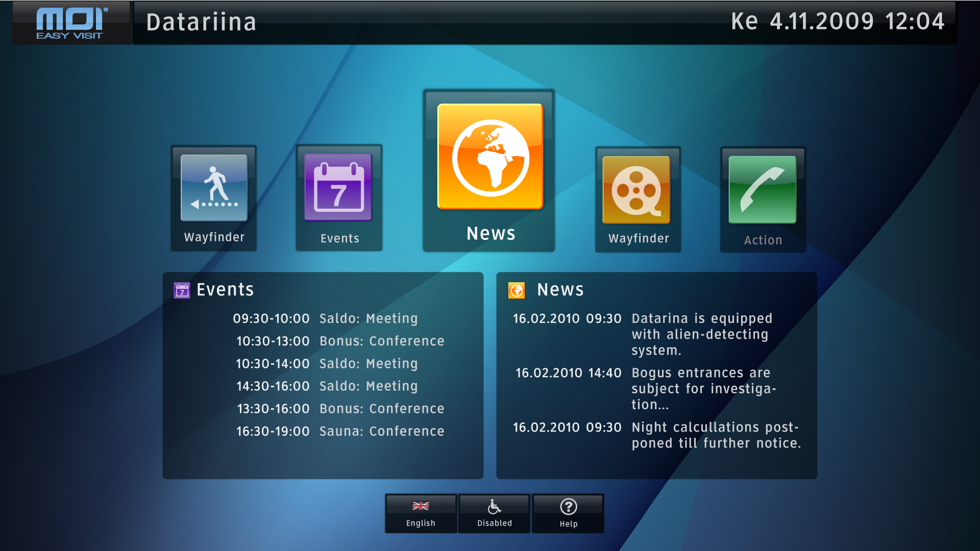
Task: Click the News panel heading
Action: [x=560, y=290]
